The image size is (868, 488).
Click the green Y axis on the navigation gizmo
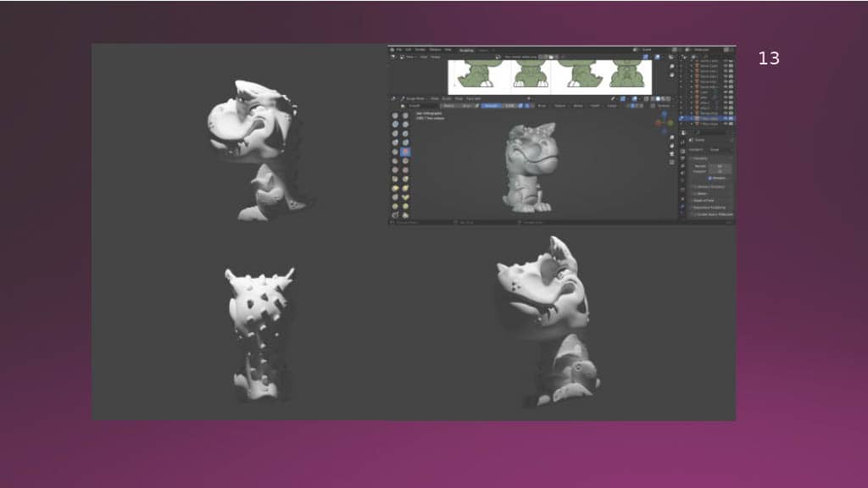(670, 123)
